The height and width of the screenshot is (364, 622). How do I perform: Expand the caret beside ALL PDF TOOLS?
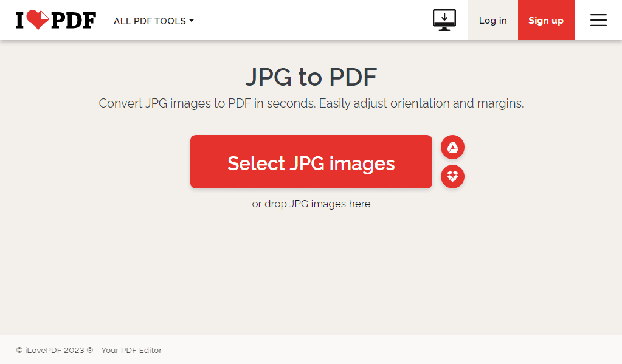[x=192, y=20]
